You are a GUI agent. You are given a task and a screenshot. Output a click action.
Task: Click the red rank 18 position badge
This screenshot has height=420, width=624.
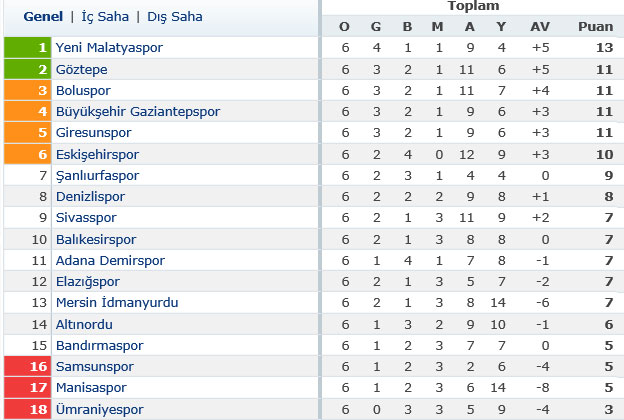click(x=27, y=409)
